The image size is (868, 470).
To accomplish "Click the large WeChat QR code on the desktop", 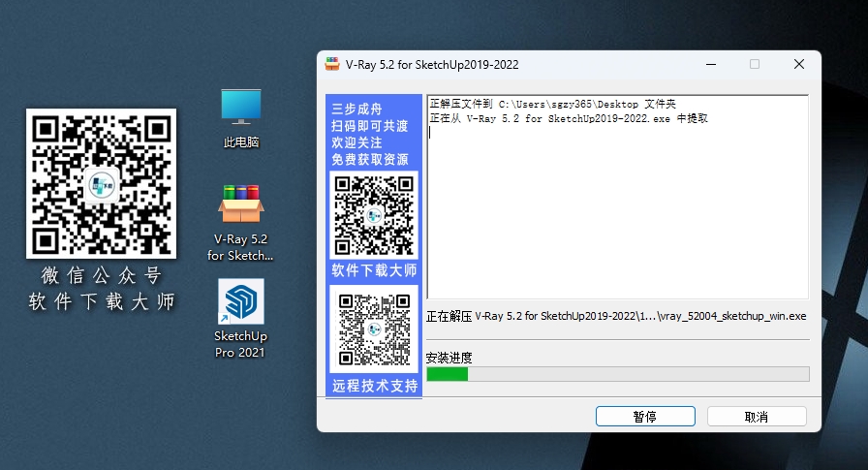I will [x=102, y=183].
